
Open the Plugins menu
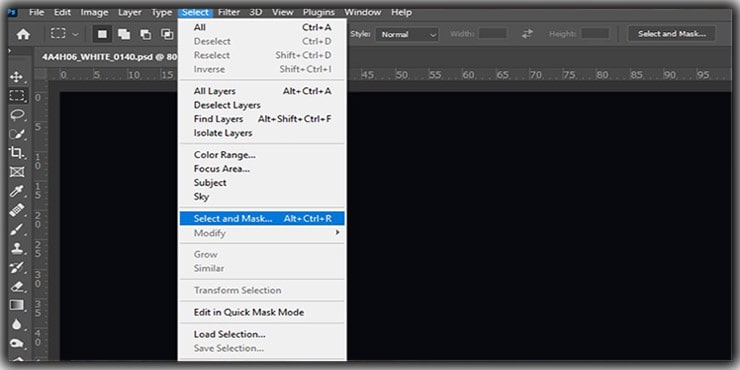coord(319,12)
